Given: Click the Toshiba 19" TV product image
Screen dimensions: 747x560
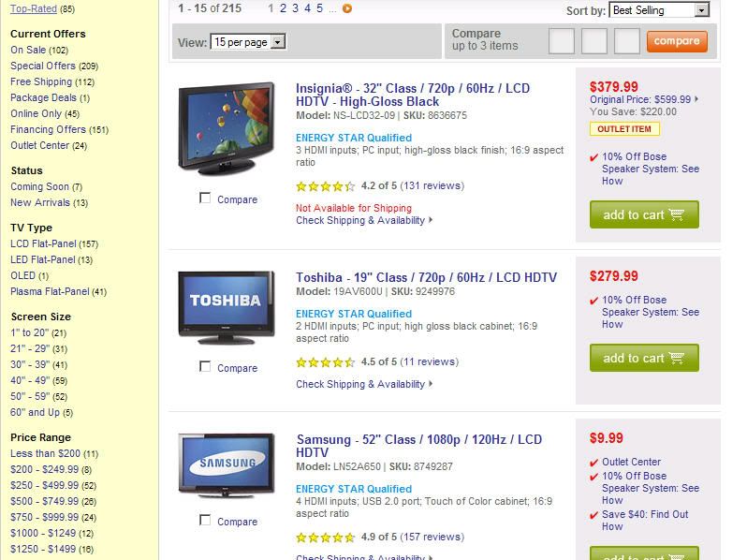Looking at the screenshot, I should [x=227, y=306].
